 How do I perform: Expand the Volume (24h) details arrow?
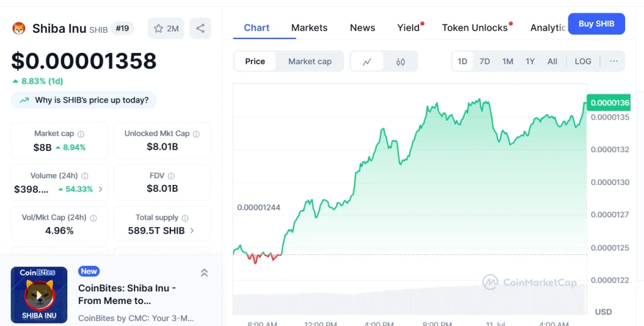(x=101, y=189)
